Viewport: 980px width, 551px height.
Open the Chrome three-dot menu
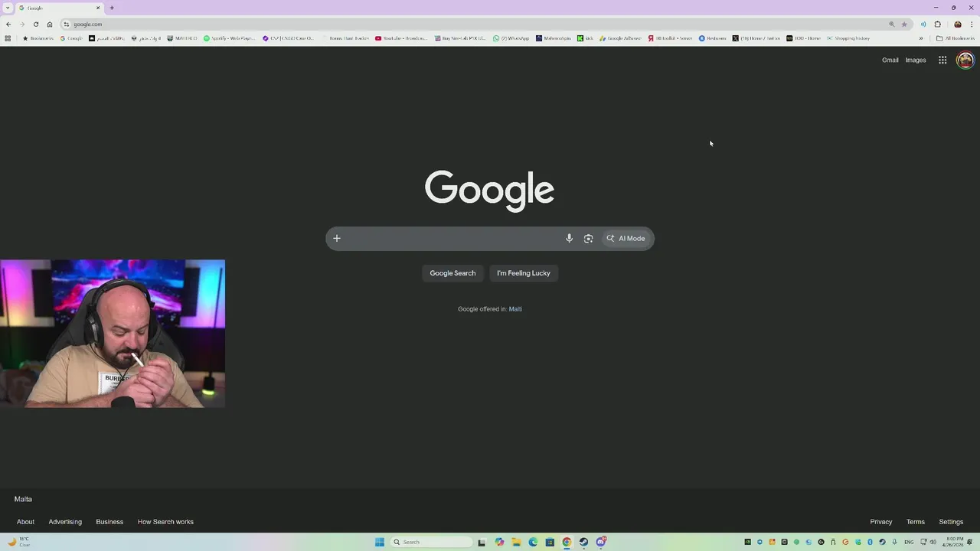pos(972,24)
